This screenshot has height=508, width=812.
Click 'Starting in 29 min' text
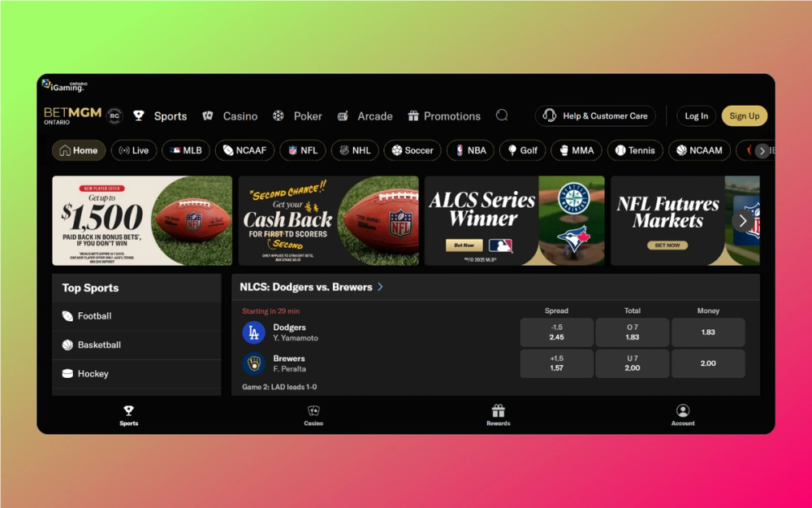(271, 311)
